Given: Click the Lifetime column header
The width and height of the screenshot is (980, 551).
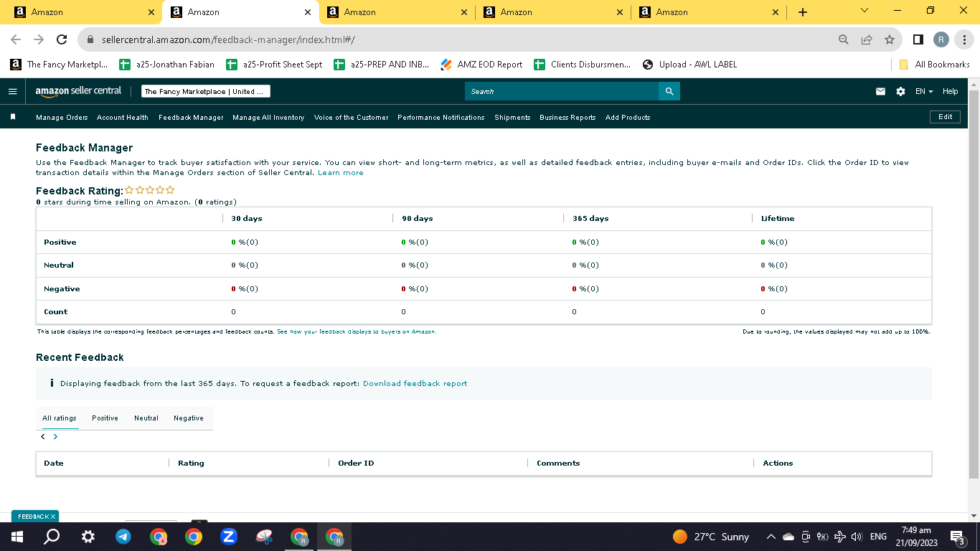Looking at the screenshot, I should (778, 219).
